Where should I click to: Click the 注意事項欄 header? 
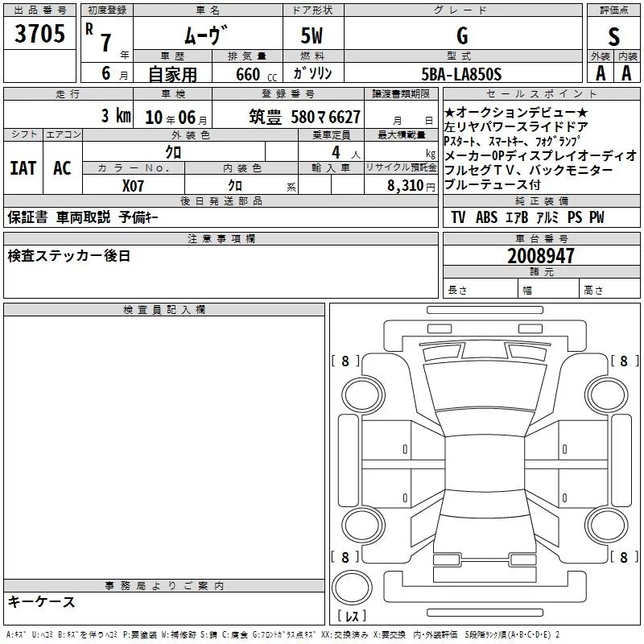point(221,238)
